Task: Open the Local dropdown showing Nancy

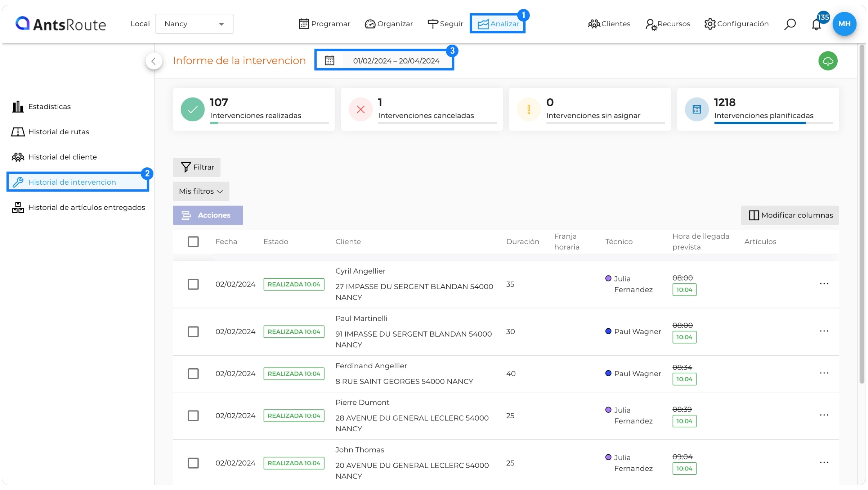Action: [x=194, y=24]
